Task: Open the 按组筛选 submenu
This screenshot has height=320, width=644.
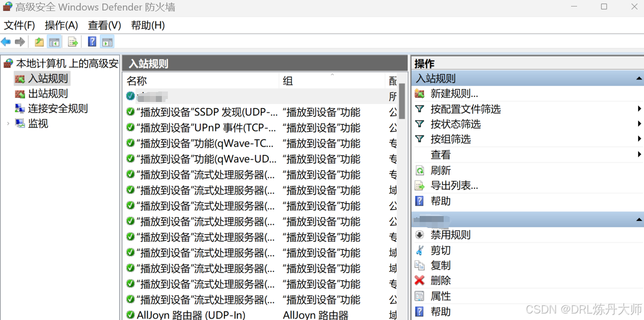Action: (x=528, y=139)
